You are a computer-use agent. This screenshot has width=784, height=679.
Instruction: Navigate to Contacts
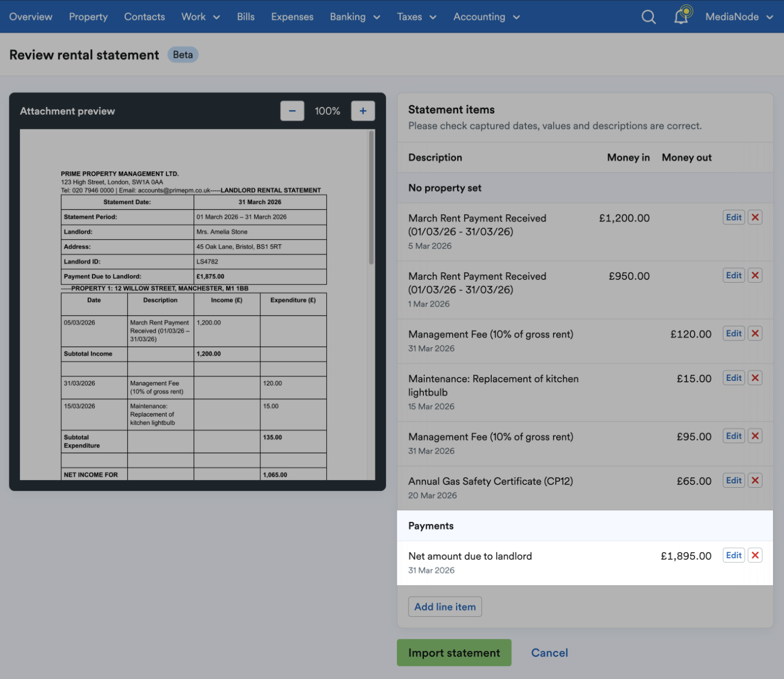pyautogui.click(x=144, y=17)
